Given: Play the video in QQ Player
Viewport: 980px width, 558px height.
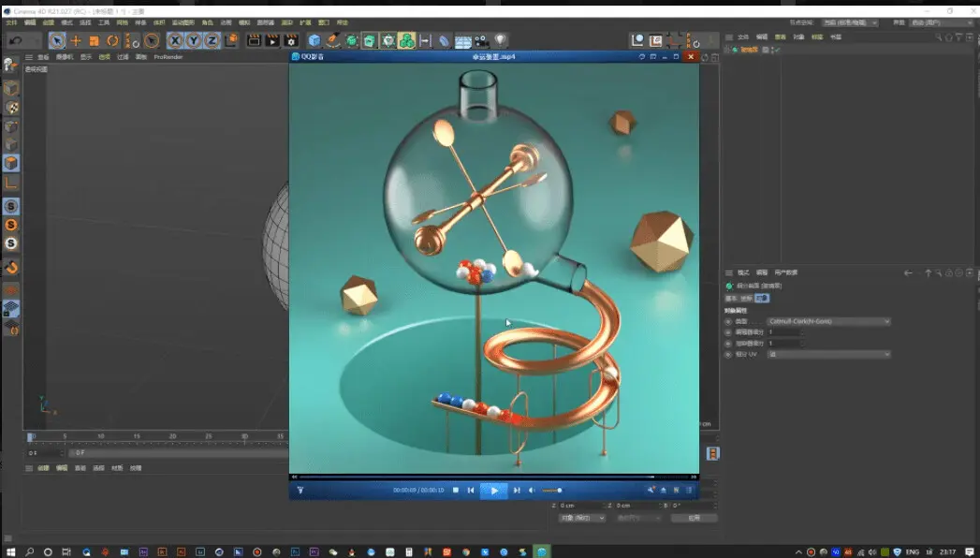Looking at the screenshot, I should pyautogui.click(x=494, y=491).
